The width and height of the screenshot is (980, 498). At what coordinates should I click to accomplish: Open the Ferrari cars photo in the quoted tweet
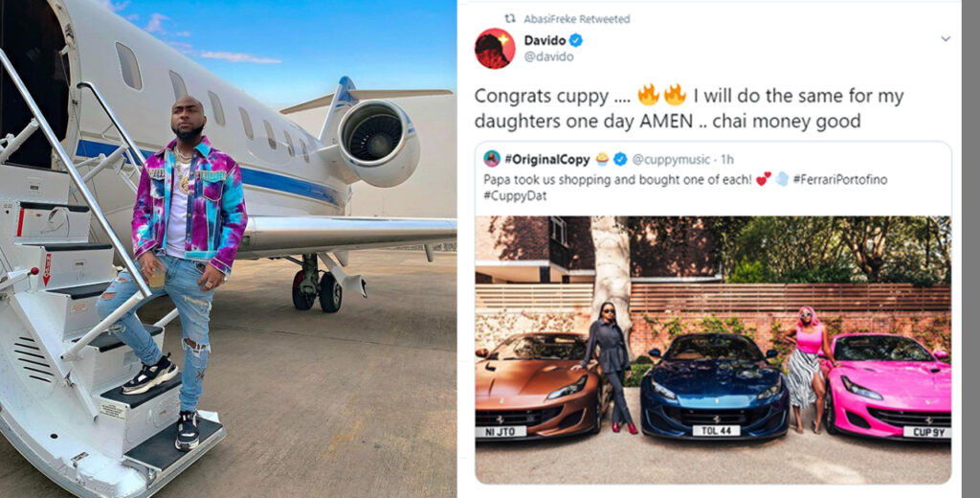713,350
